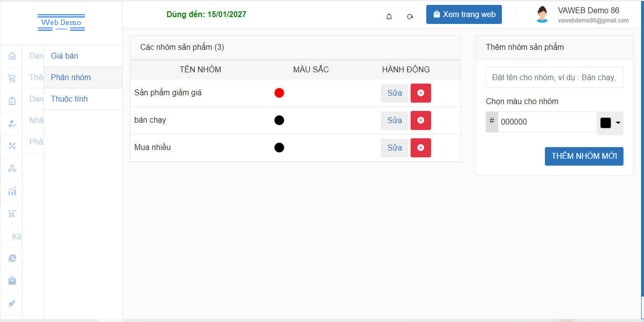Click "THÊM NHÓM MỚI" button
The width and height of the screenshot is (644, 322).
click(x=584, y=156)
